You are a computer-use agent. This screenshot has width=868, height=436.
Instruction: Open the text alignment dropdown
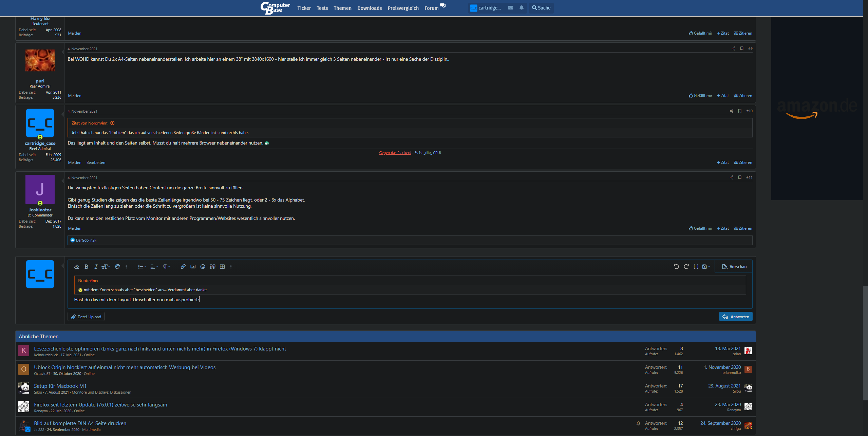tap(154, 267)
